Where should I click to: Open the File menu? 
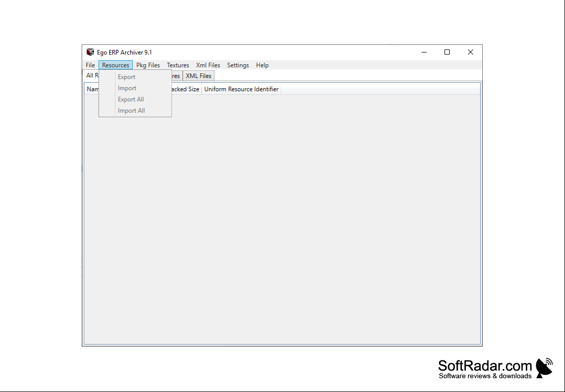pyautogui.click(x=90, y=65)
